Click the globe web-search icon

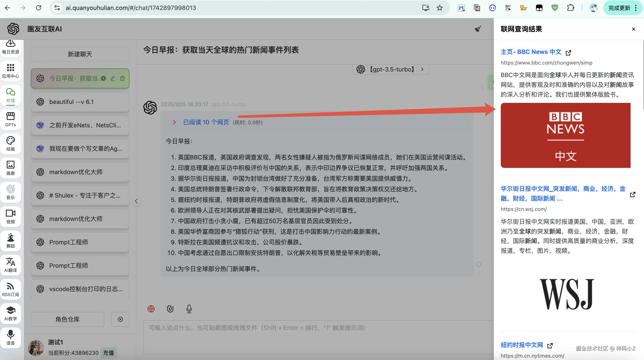click(x=151, y=309)
